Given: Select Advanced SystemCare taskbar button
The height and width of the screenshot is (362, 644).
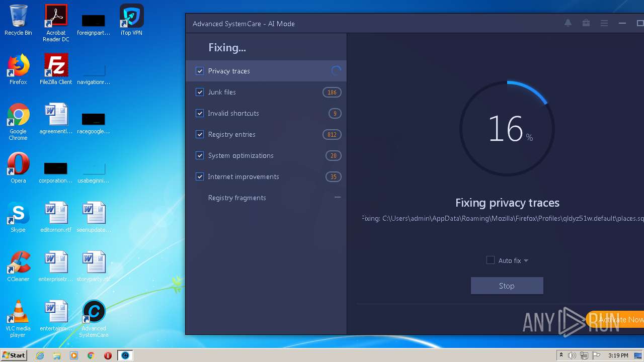Looking at the screenshot, I should pos(125,355).
